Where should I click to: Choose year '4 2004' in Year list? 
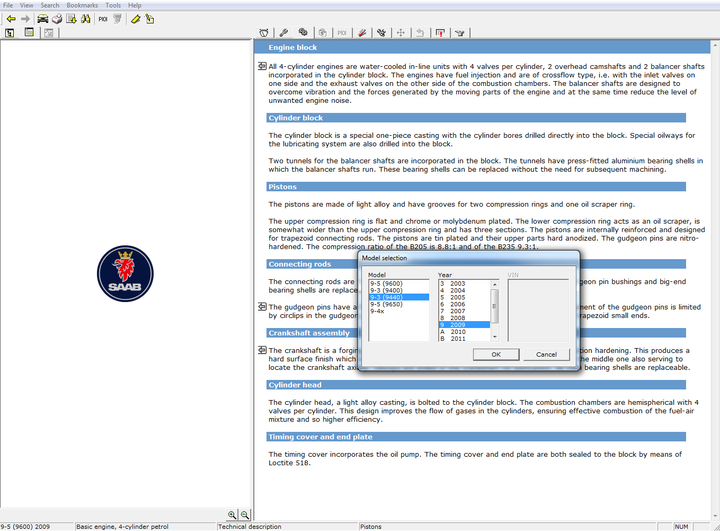pos(464,290)
